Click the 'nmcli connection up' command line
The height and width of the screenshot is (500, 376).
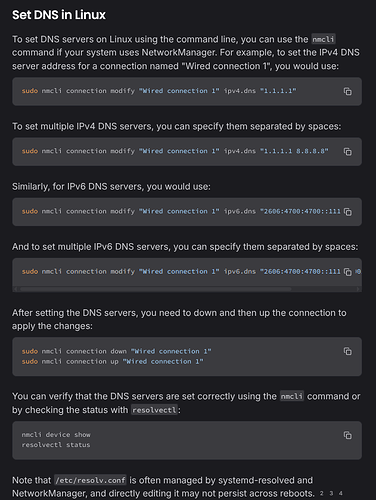(113, 361)
